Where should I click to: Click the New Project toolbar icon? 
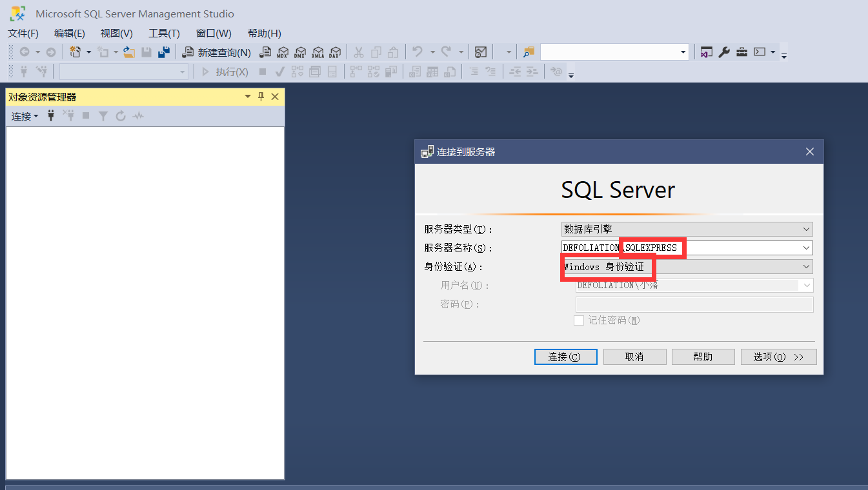coord(76,52)
